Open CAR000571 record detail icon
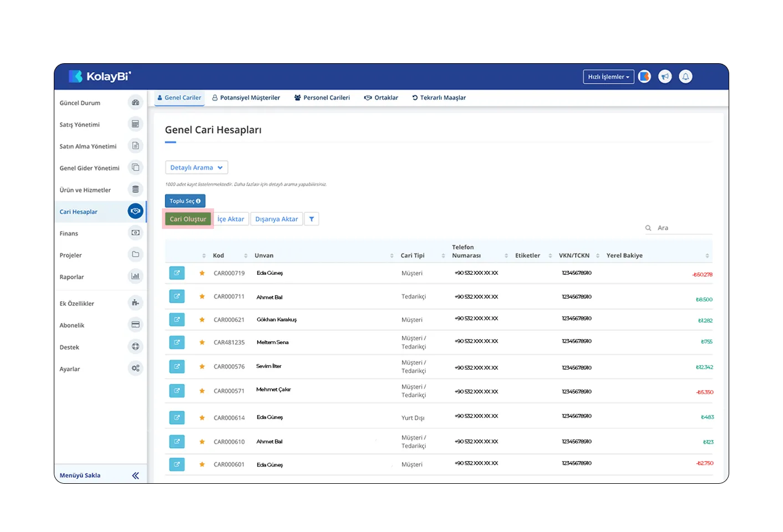The width and height of the screenshot is (783, 532). tap(177, 391)
